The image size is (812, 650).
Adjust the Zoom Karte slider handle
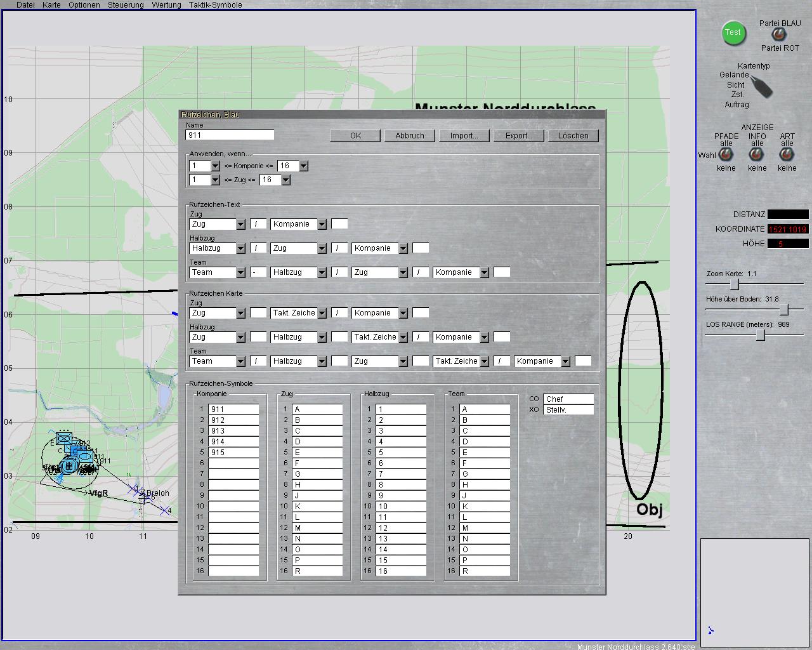(734, 284)
